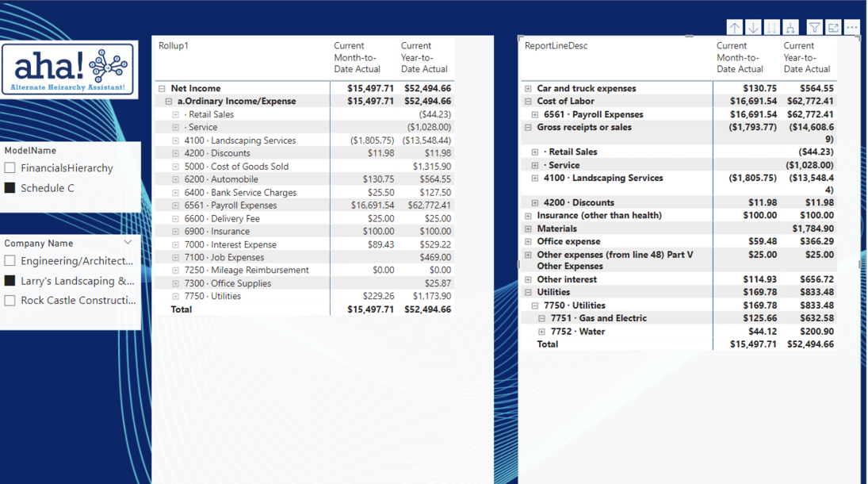
Task: Sort by Rollup1 column header
Action: point(174,45)
